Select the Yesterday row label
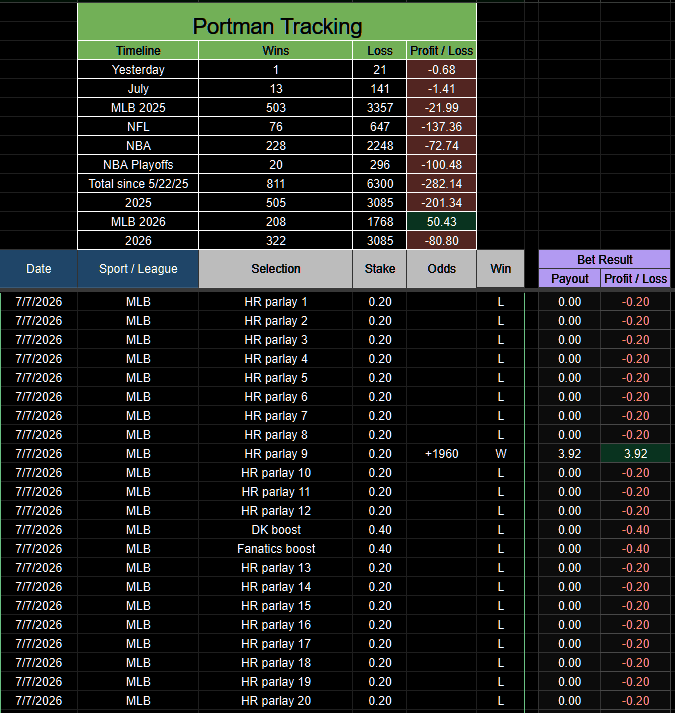Viewport: 675px width, 713px height. pos(138,70)
